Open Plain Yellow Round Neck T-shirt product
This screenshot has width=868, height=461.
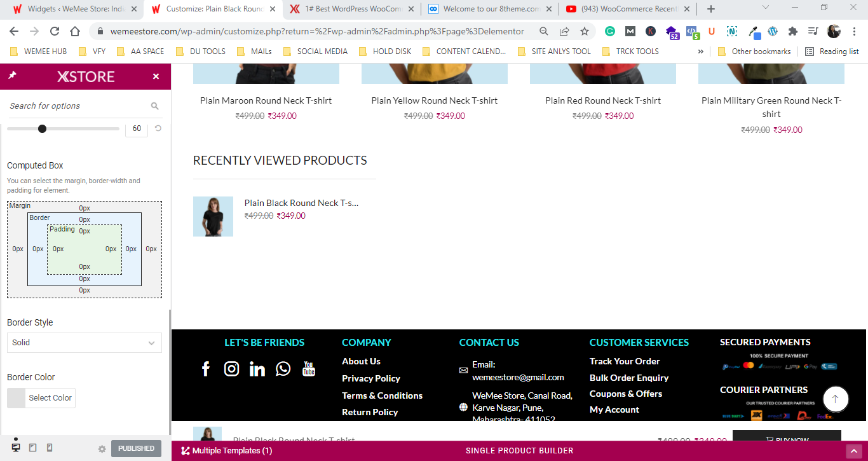[435, 100]
